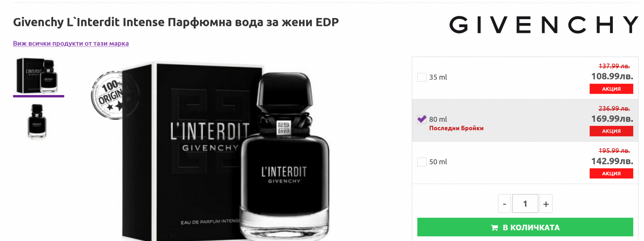This screenshot has height=241, width=644.
Task: Click the 50 ml size label
Action: (438, 162)
